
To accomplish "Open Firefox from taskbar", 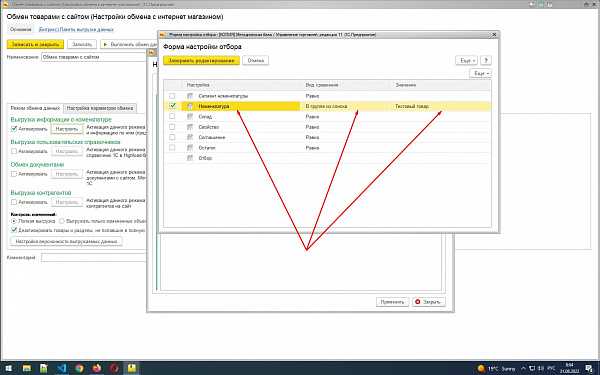I will point(97,368).
